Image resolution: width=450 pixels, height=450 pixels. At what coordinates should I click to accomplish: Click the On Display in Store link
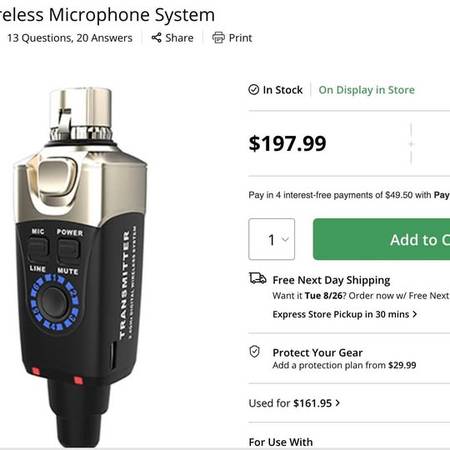367,90
